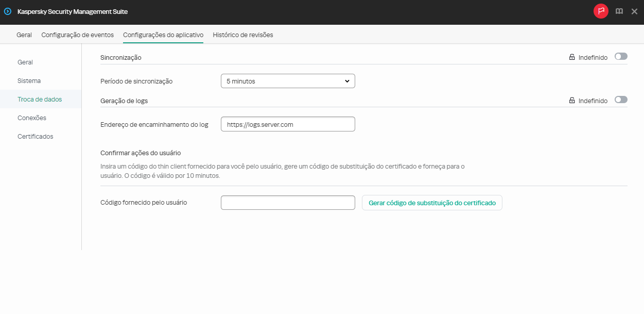Open the red notification flag icon
Viewport: 644px width, 314px height.
click(601, 11)
